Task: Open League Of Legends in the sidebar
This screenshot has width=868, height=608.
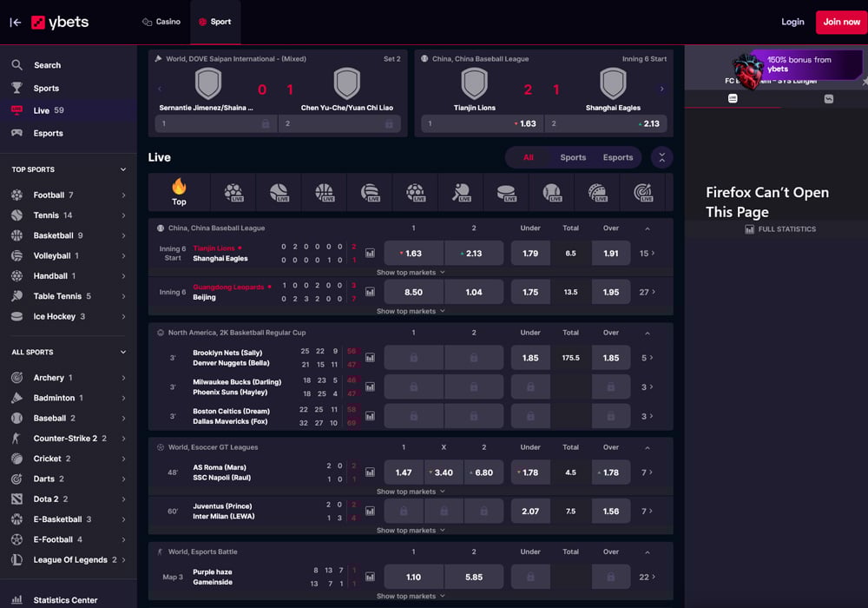Action: point(68,560)
